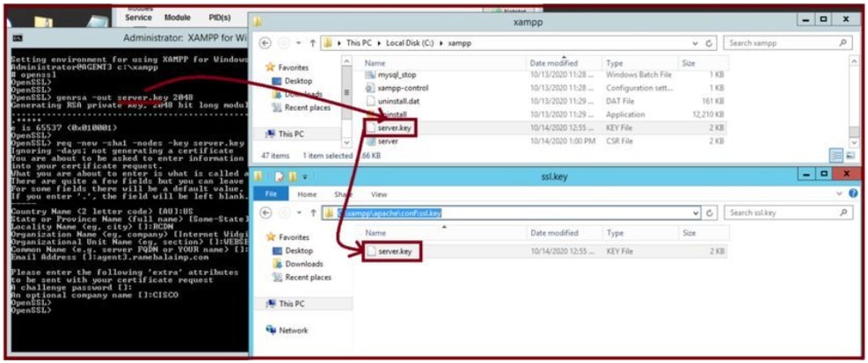
Task: Go up one level in ssl.key window
Action: click(313, 213)
